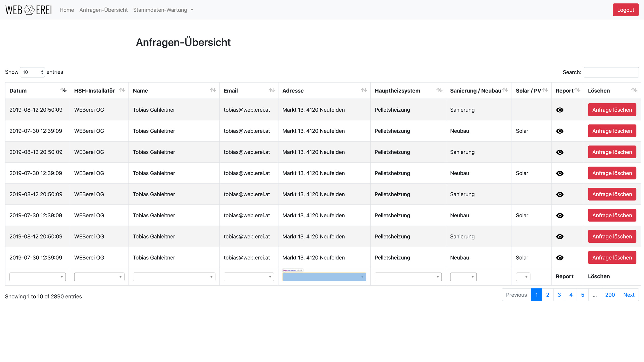The height and width of the screenshot is (362, 644).
Task: Open the Hauptheizsystem footer filter dropdown
Action: point(408,277)
